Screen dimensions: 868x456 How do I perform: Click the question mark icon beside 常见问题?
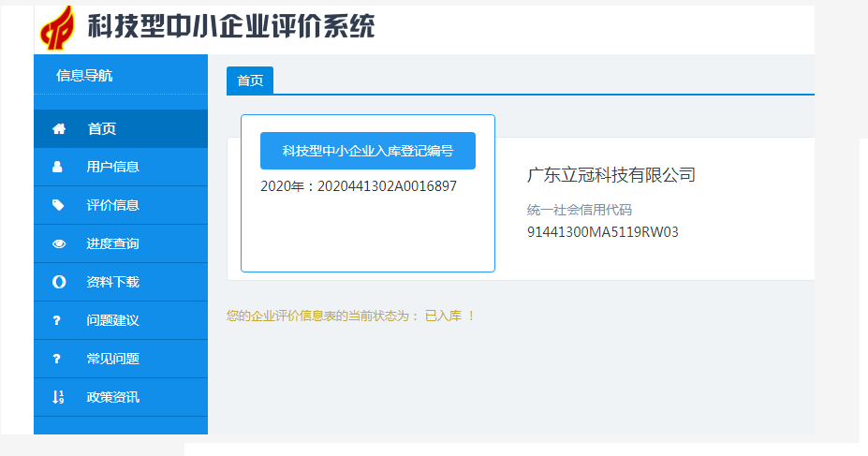[x=57, y=359]
